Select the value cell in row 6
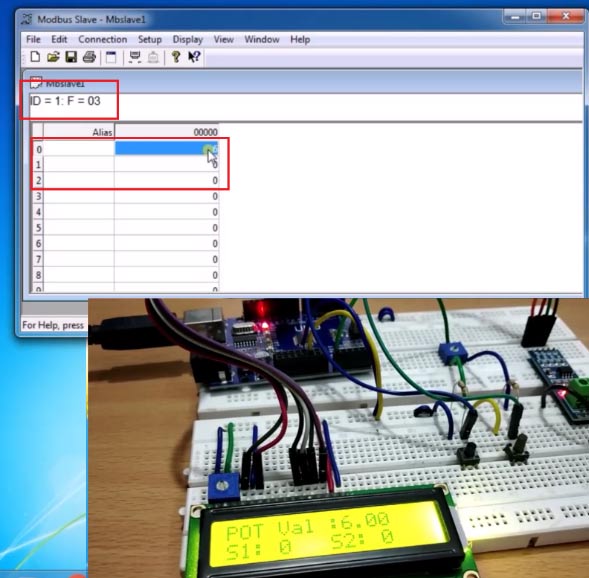Screen dimensions: 589x578 tap(166, 243)
